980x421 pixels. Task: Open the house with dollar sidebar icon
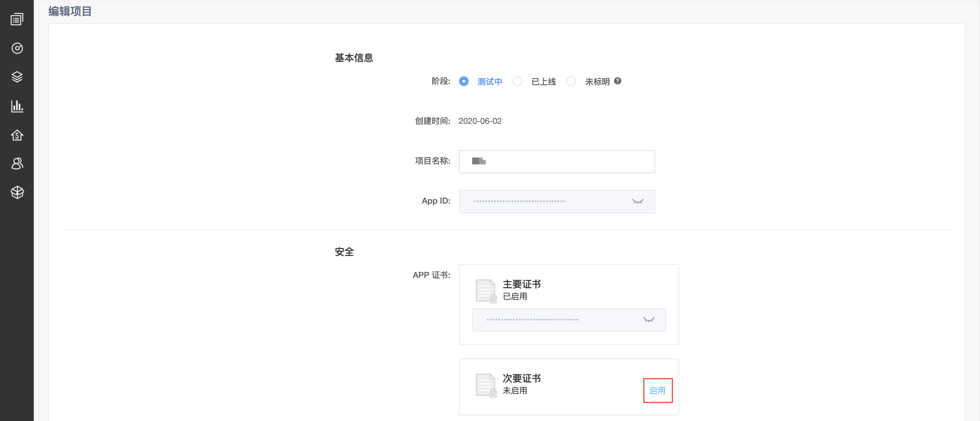[17, 135]
